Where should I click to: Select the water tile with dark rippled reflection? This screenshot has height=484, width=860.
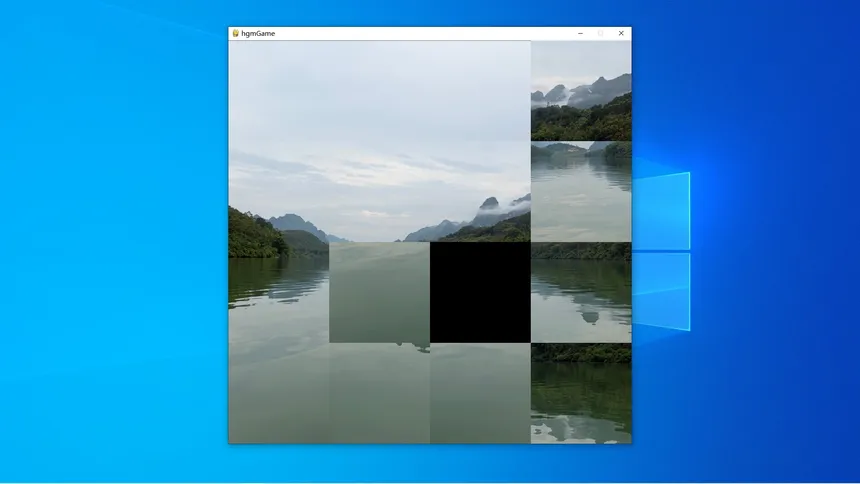279,292
